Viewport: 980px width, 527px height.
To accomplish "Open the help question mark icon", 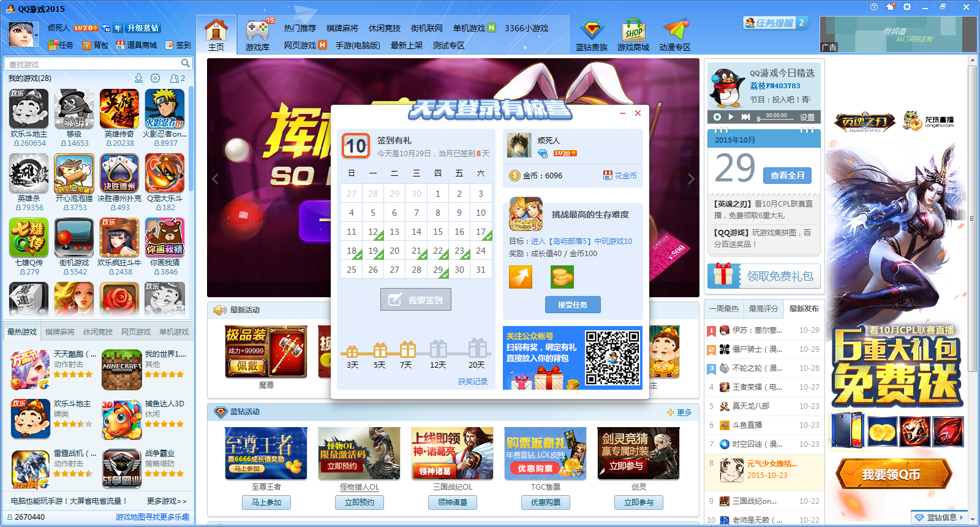I will pos(874,7).
